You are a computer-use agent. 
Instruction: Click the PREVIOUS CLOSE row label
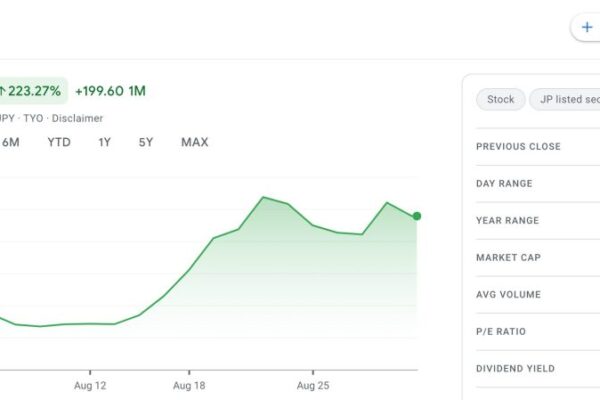[518, 147]
